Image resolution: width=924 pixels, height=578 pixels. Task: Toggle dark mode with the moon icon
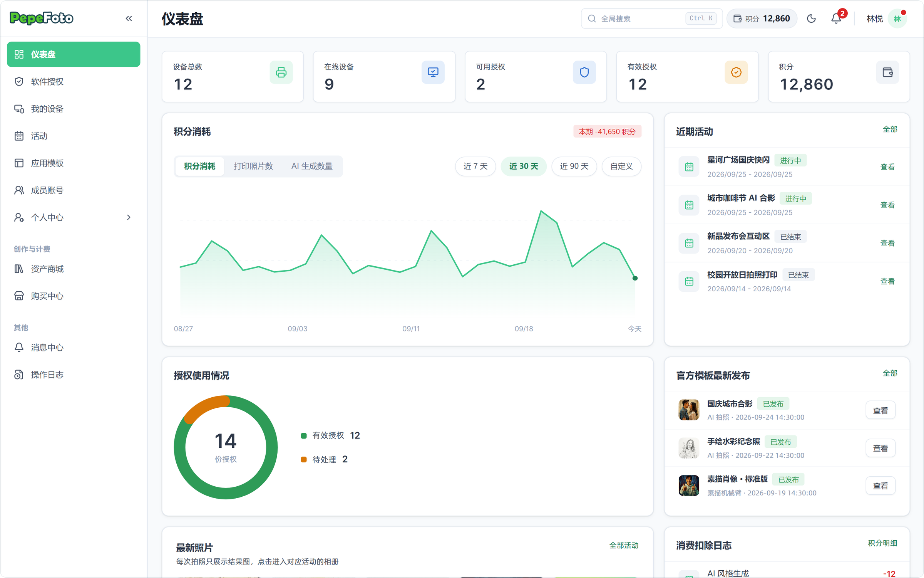811,18
